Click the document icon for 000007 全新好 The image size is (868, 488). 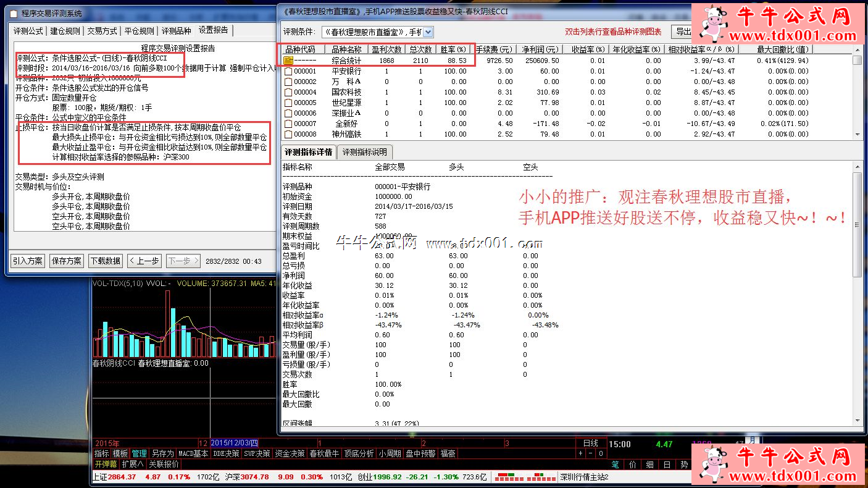click(x=288, y=124)
